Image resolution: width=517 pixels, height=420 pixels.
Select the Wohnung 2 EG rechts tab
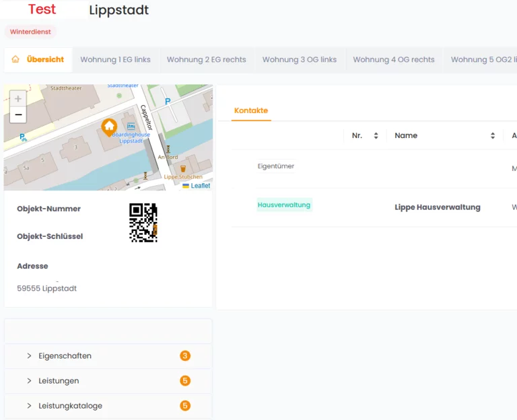coord(206,59)
